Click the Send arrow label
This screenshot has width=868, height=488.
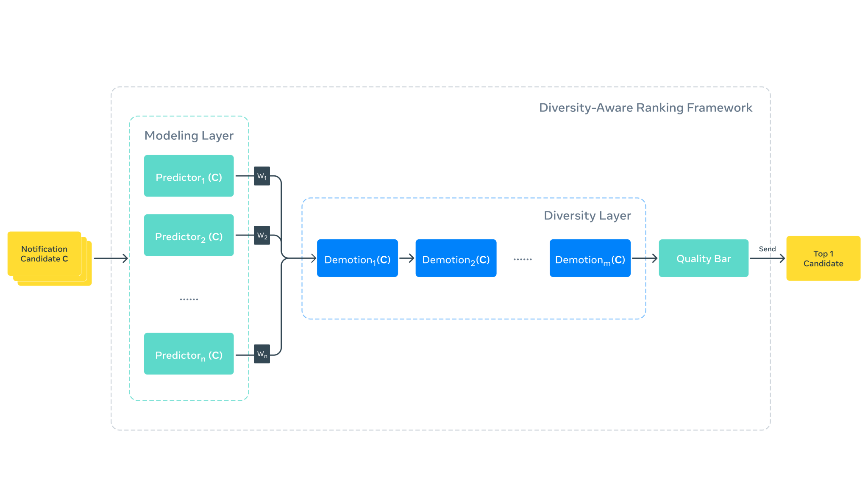click(x=767, y=249)
